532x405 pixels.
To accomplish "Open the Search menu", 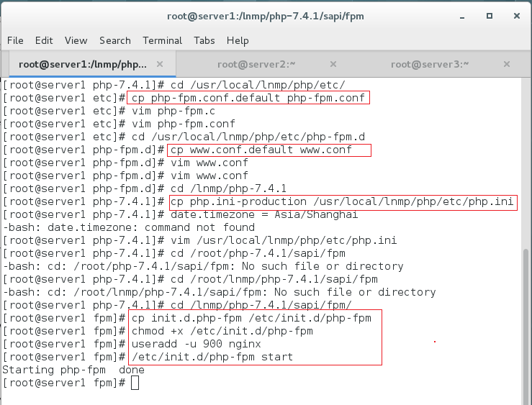I will click(x=115, y=40).
